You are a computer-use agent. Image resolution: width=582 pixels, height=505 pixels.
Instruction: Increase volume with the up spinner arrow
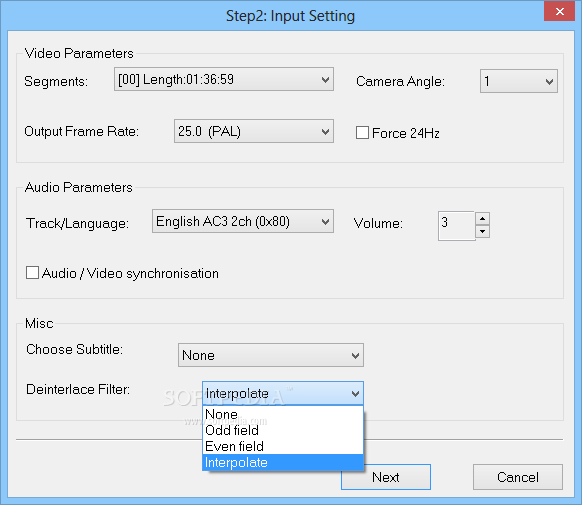coord(482,219)
